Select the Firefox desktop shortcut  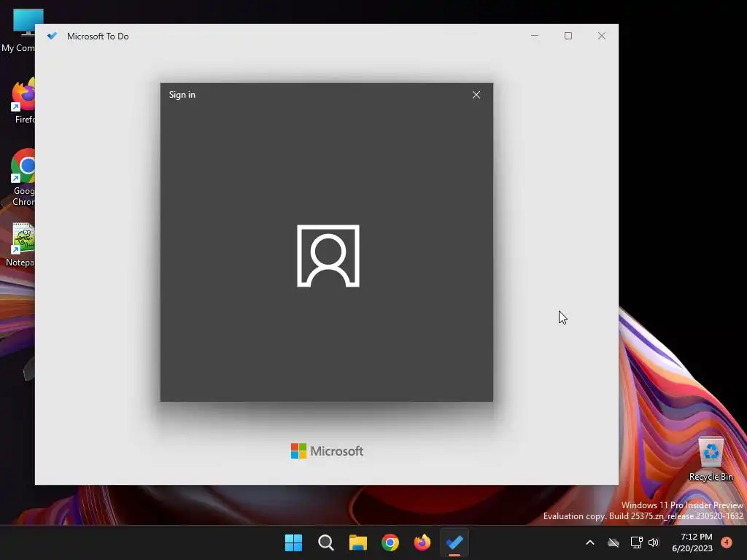[x=23, y=101]
